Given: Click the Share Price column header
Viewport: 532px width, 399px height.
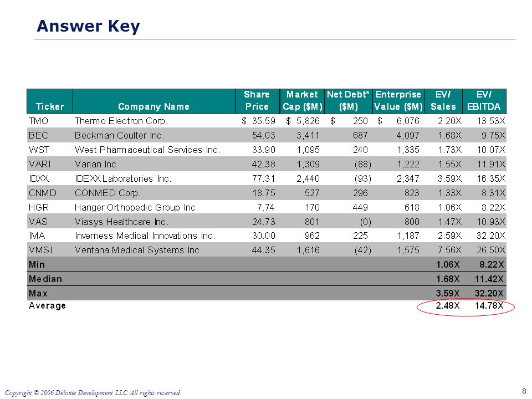Looking at the screenshot, I should 257,100.
